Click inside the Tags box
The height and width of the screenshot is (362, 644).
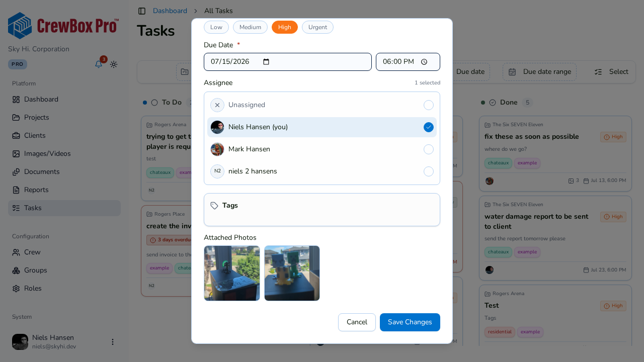(x=322, y=210)
